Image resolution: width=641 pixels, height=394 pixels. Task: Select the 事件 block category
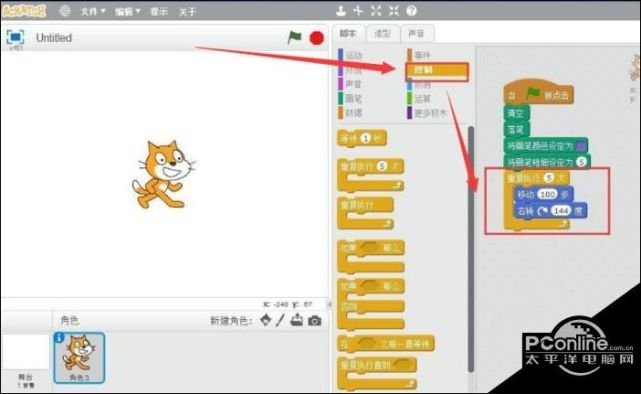point(419,55)
